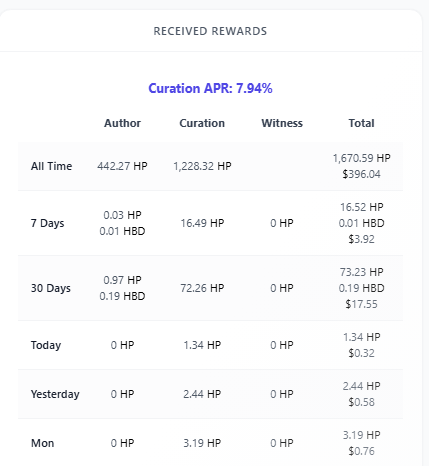Select the Total column header
429x466 pixels.
point(362,123)
